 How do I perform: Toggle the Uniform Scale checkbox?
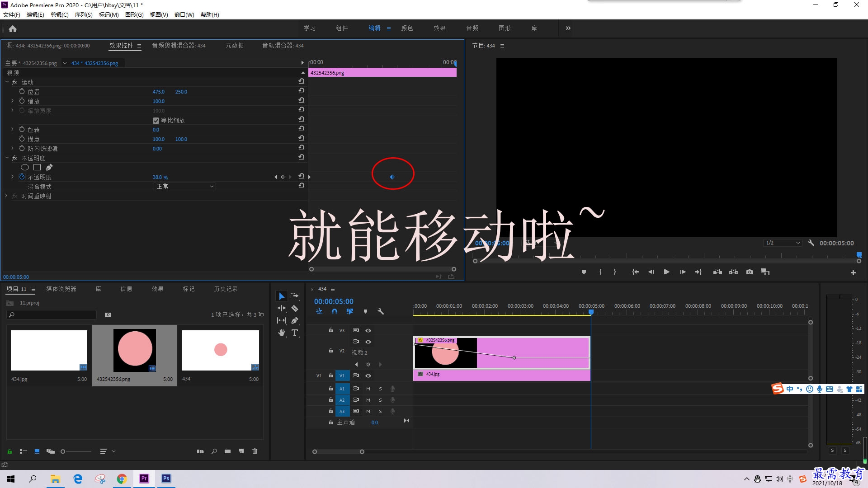(156, 121)
